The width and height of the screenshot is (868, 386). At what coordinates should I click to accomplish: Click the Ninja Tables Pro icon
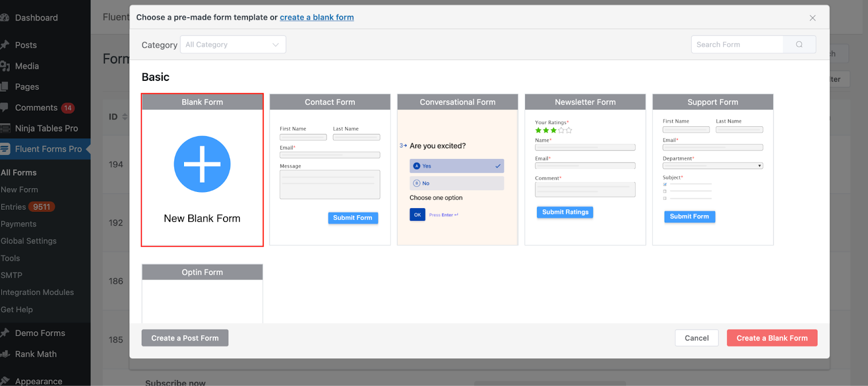tap(5, 128)
